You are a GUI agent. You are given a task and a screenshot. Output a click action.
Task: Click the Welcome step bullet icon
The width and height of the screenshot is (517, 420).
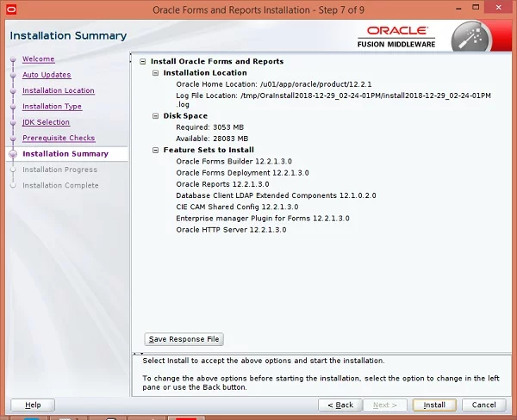point(13,59)
